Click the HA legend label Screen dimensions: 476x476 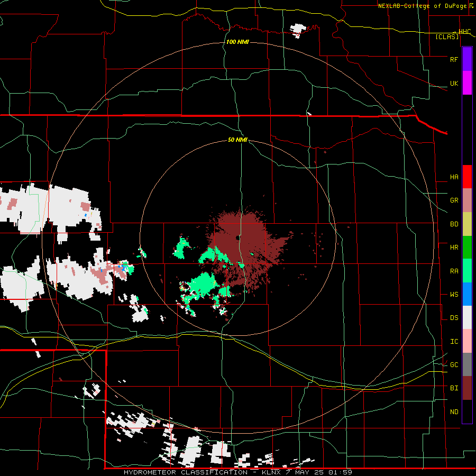coord(454,177)
